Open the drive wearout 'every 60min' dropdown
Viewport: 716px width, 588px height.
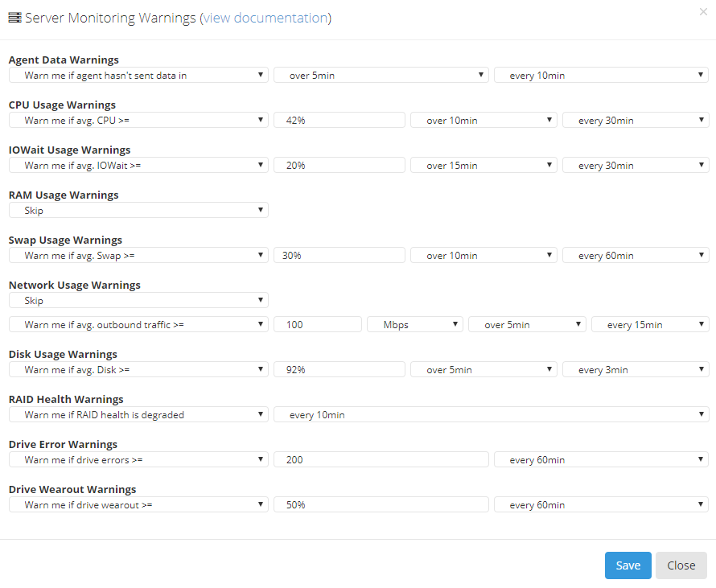pyautogui.click(x=601, y=505)
